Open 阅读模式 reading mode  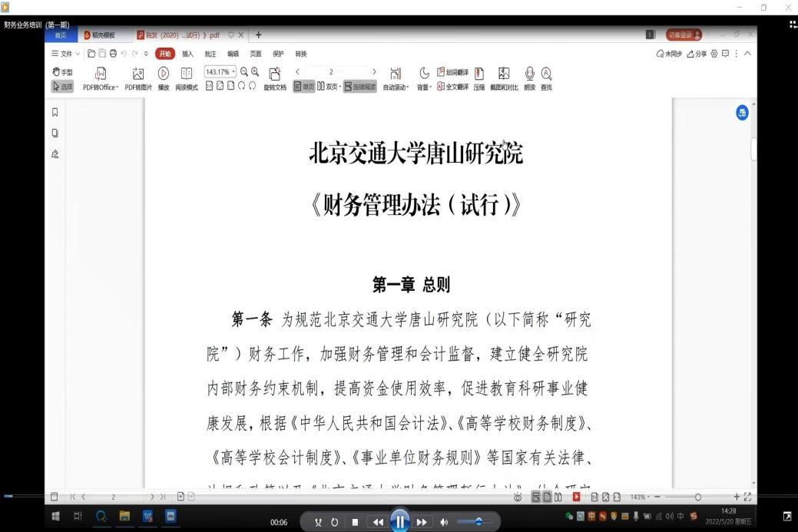click(x=186, y=74)
